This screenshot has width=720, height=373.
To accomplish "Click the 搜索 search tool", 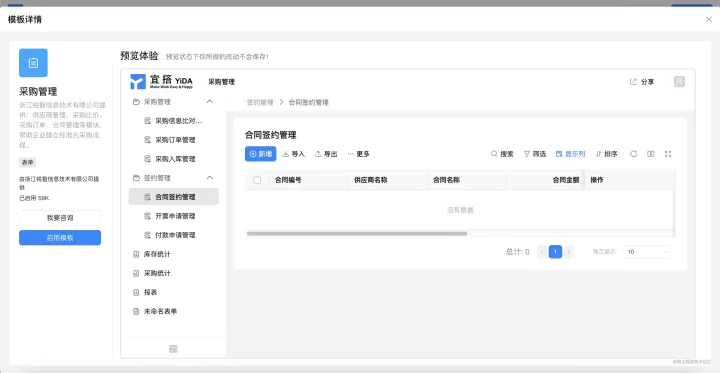I will (x=502, y=154).
